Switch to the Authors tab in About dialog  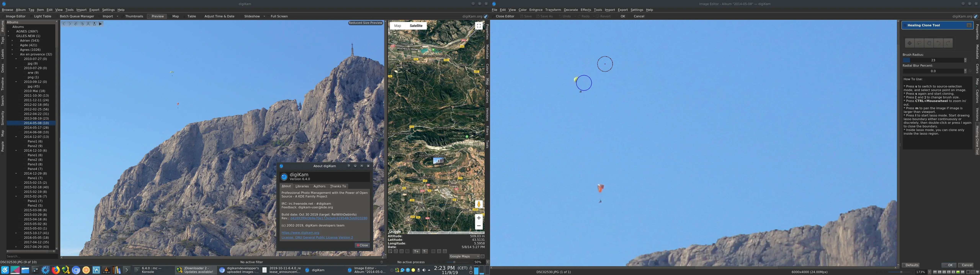tap(319, 186)
